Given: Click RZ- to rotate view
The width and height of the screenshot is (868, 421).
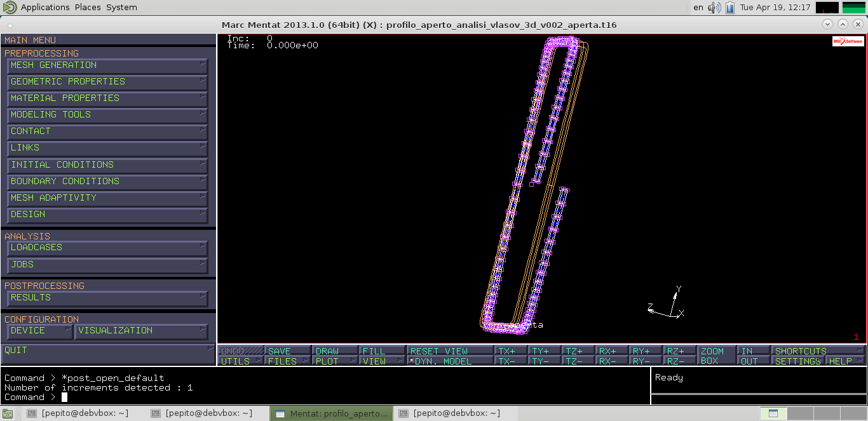Looking at the screenshot, I should [x=680, y=361].
